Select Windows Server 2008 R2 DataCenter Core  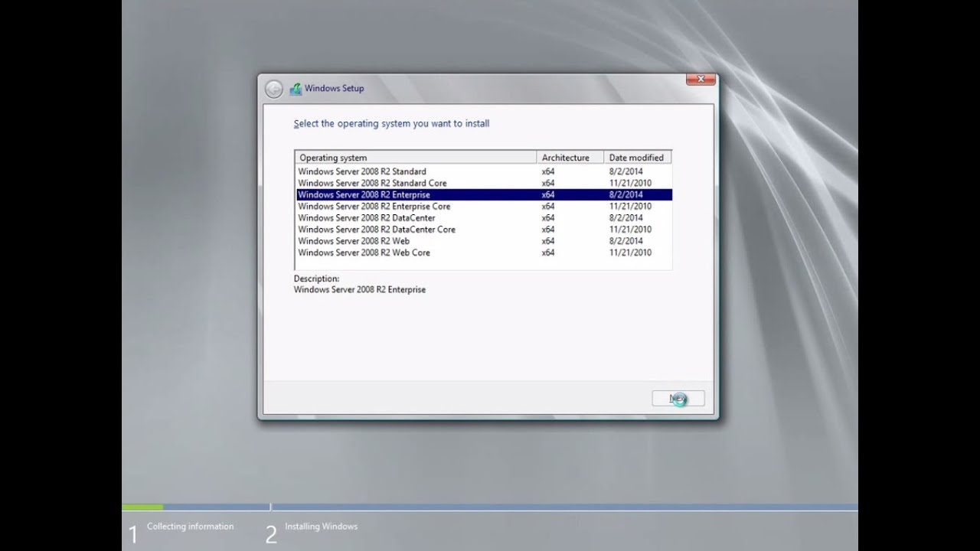tap(484, 230)
